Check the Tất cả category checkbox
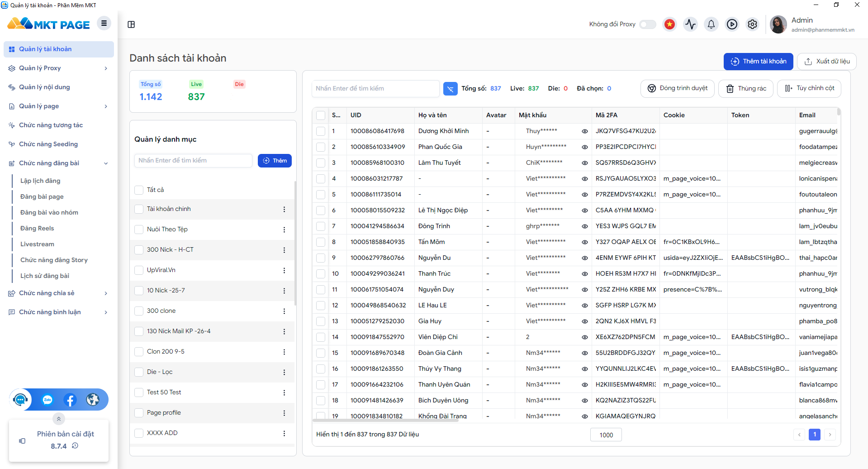Image resolution: width=868 pixels, height=469 pixels. (x=139, y=190)
